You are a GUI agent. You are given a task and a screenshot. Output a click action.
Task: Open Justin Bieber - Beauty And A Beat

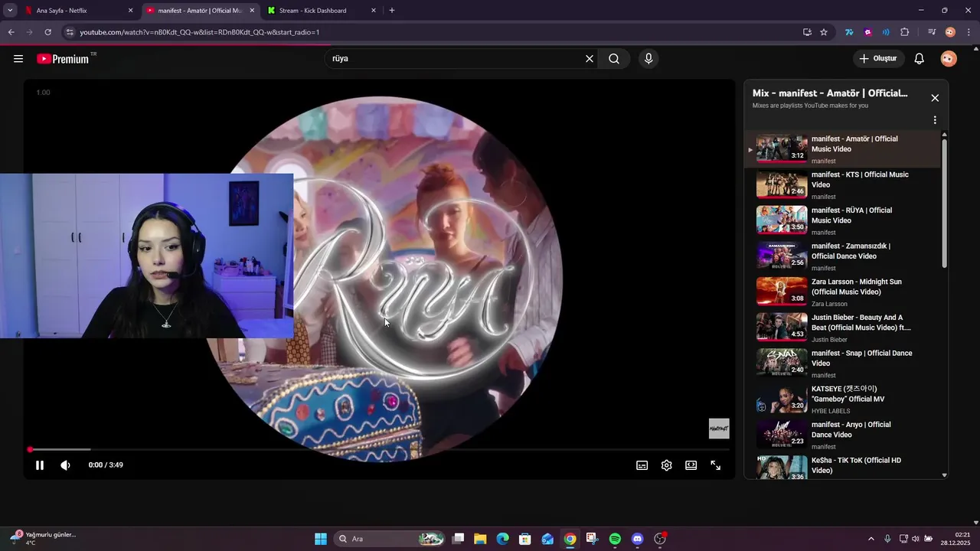(842, 328)
